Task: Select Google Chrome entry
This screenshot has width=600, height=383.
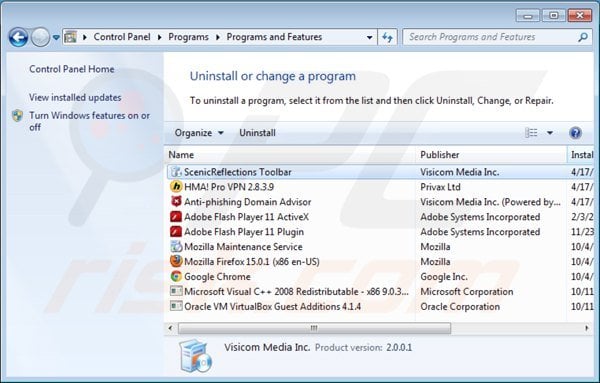Action: [380, 277]
